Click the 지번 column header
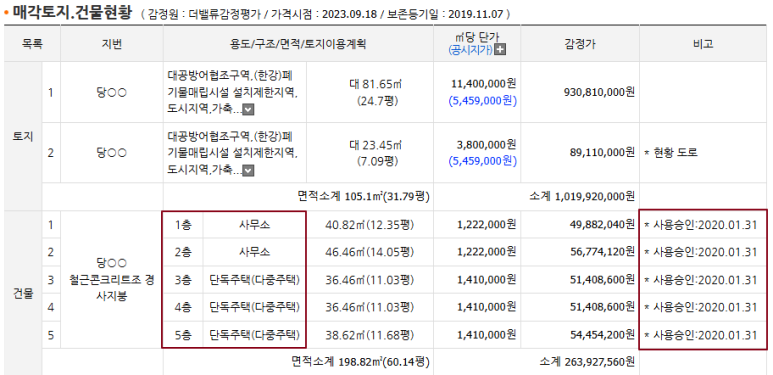The height and width of the screenshot is (375, 773). [112, 44]
